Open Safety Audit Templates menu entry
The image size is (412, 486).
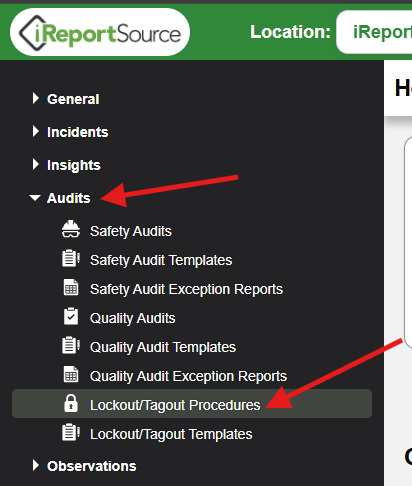pyautogui.click(x=161, y=260)
